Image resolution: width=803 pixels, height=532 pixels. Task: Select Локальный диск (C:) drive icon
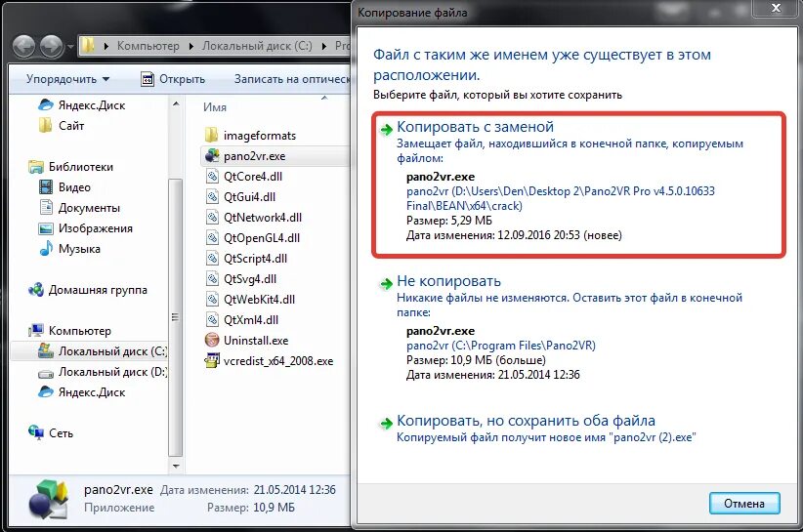point(46,350)
